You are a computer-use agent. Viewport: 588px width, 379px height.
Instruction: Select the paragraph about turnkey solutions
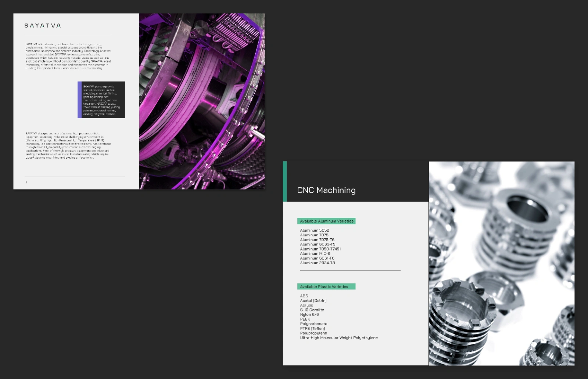68,56
